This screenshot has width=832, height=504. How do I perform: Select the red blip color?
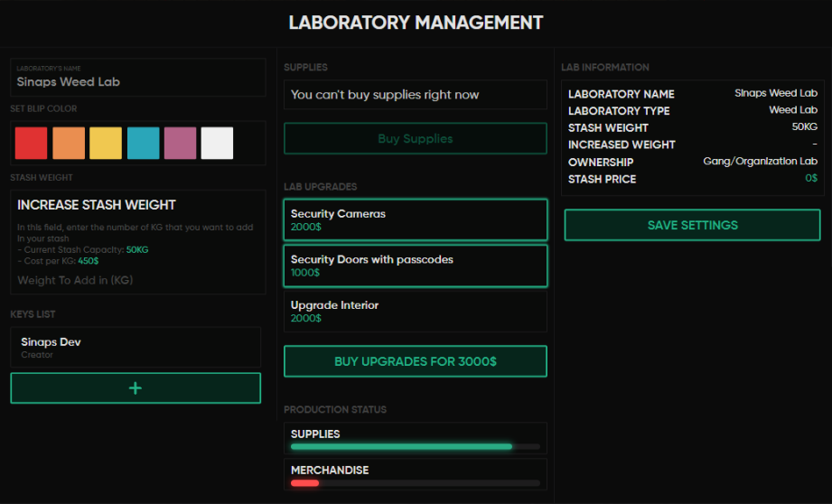pyautogui.click(x=31, y=143)
